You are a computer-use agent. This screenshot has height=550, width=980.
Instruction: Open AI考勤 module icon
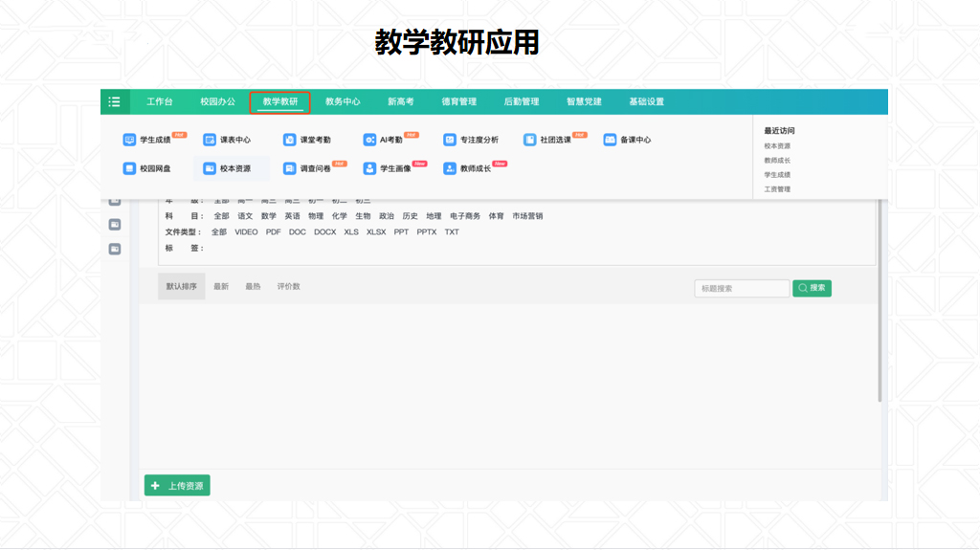point(369,140)
